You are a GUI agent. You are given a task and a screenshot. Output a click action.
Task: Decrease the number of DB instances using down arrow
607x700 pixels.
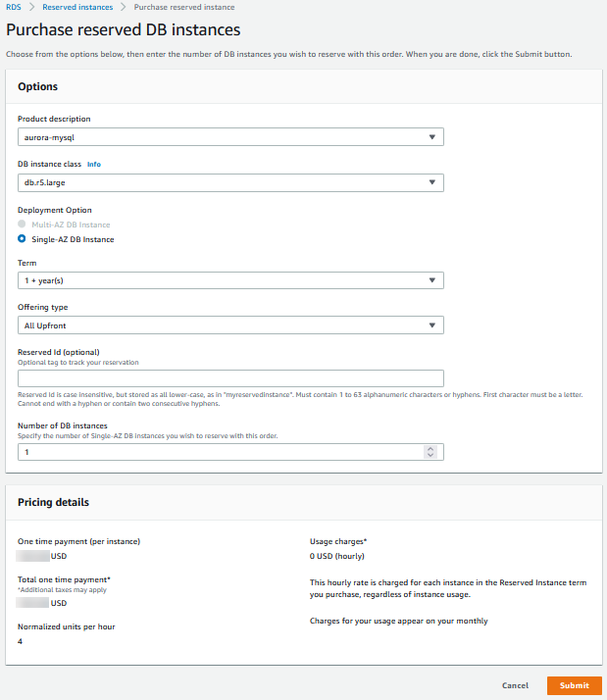tap(430, 456)
